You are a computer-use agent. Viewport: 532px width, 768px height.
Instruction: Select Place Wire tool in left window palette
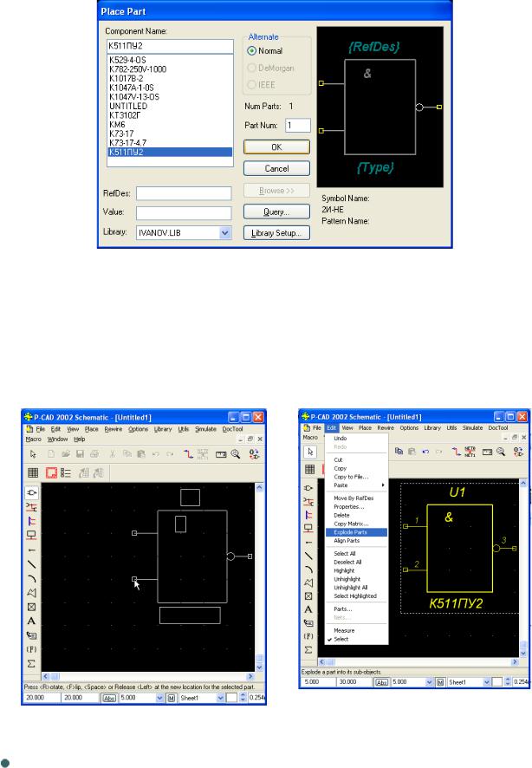[32, 507]
